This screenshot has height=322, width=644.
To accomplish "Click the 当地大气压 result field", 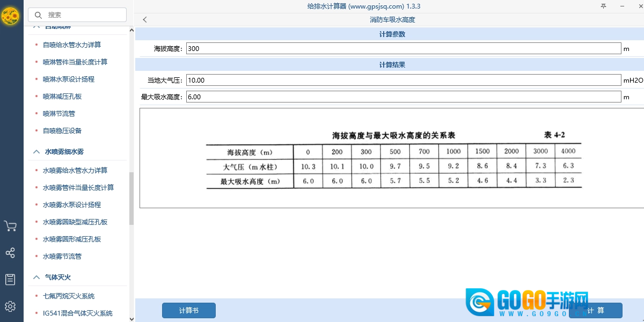I will click(404, 80).
